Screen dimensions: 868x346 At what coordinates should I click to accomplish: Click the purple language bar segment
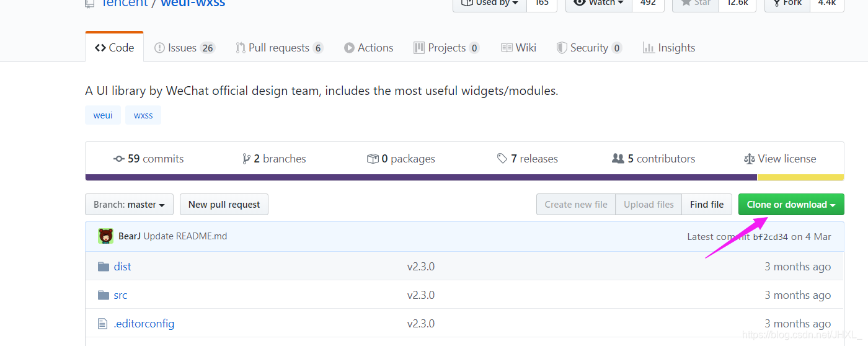coord(420,177)
